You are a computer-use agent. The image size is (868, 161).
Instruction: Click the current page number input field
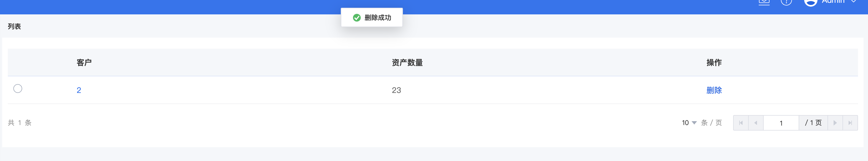781,123
